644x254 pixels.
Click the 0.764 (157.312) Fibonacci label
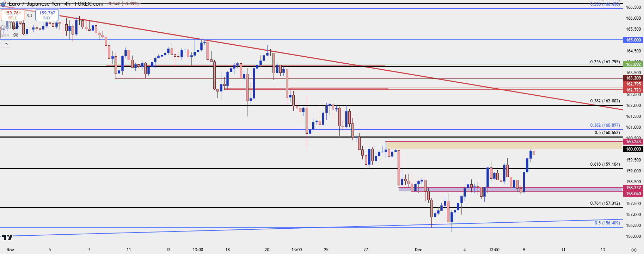pos(605,203)
